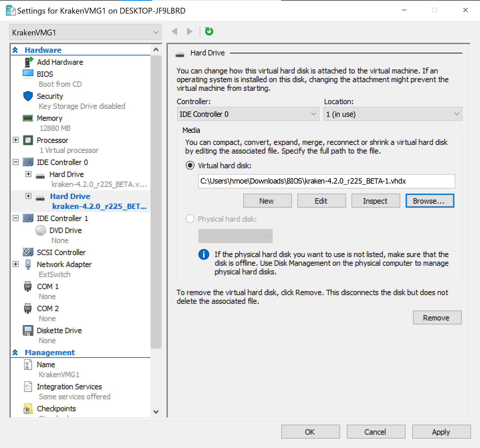Click the Remove button
Viewport: 480px width, 448px height.
point(437,318)
